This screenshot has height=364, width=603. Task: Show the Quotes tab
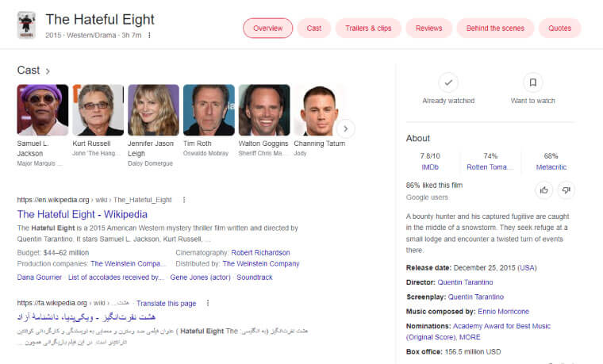559,28
